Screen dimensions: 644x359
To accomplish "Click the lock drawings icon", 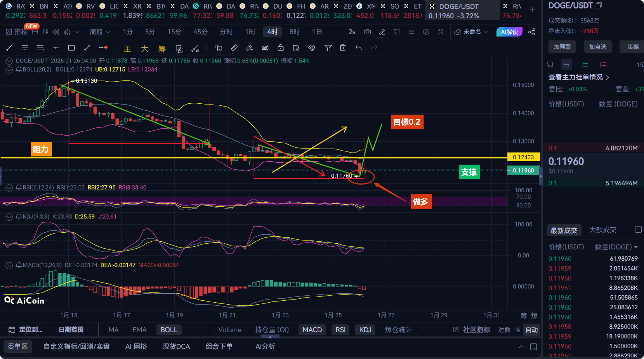I will (281, 48).
